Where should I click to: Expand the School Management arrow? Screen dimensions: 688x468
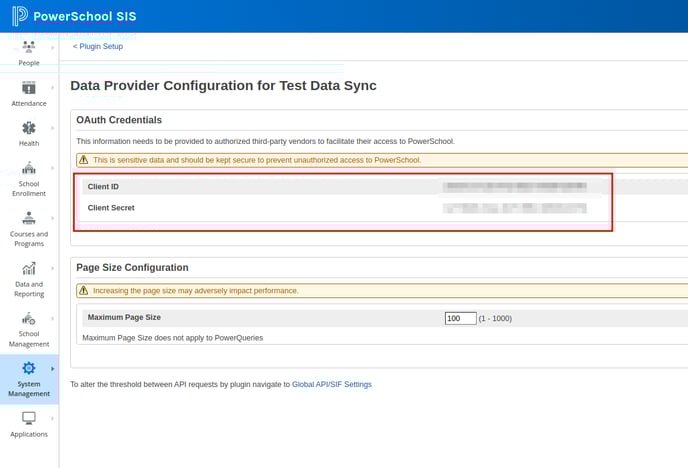click(53, 318)
